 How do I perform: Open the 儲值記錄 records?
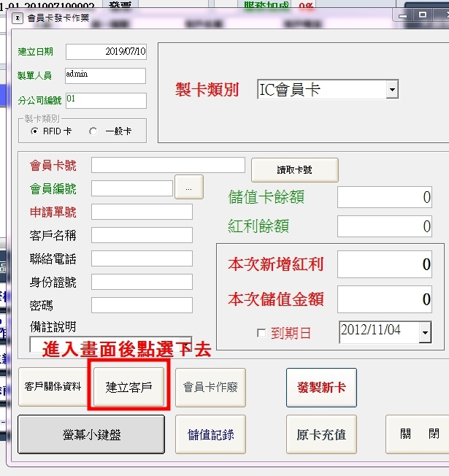pos(211,435)
